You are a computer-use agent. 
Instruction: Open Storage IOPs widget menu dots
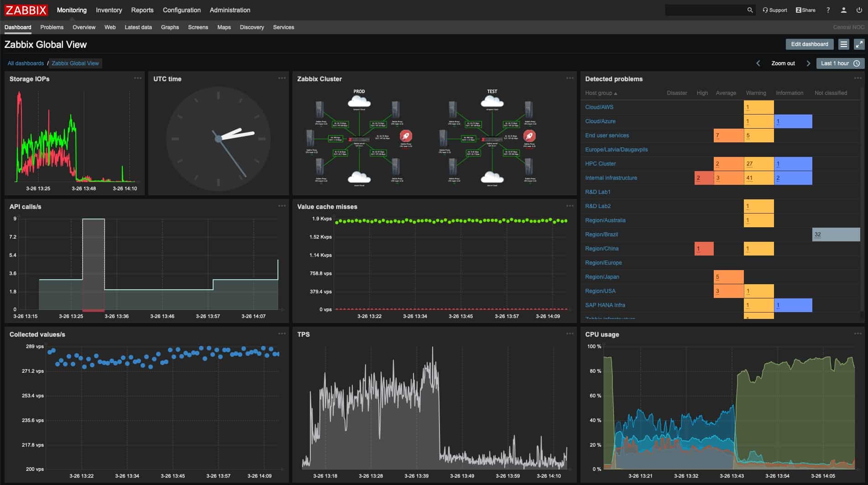pyautogui.click(x=138, y=78)
